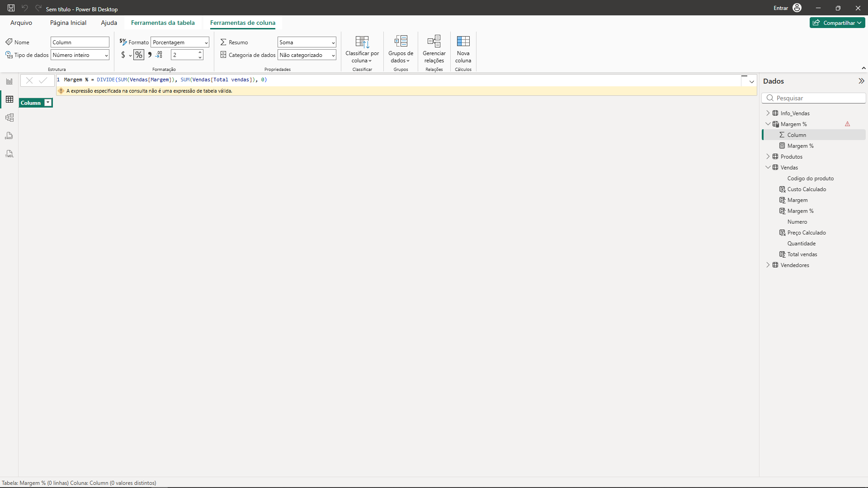Click the decimal places icon
This screenshot has width=868, height=488.
pyautogui.click(x=159, y=55)
